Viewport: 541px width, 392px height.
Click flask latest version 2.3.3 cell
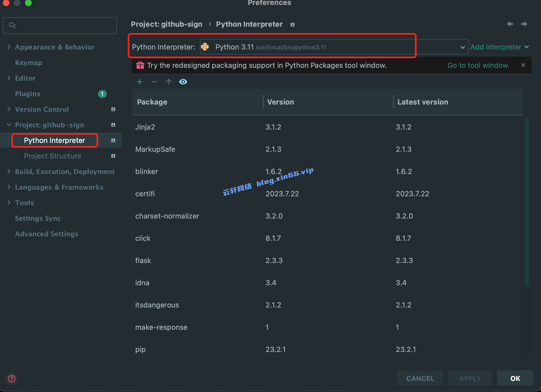click(404, 260)
